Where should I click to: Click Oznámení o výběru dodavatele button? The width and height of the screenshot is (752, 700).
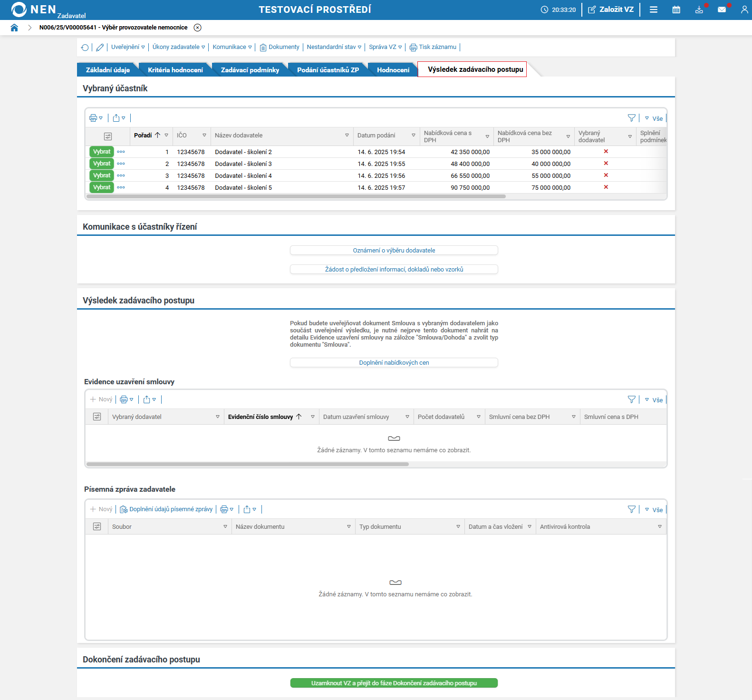click(x=394, y=250)
